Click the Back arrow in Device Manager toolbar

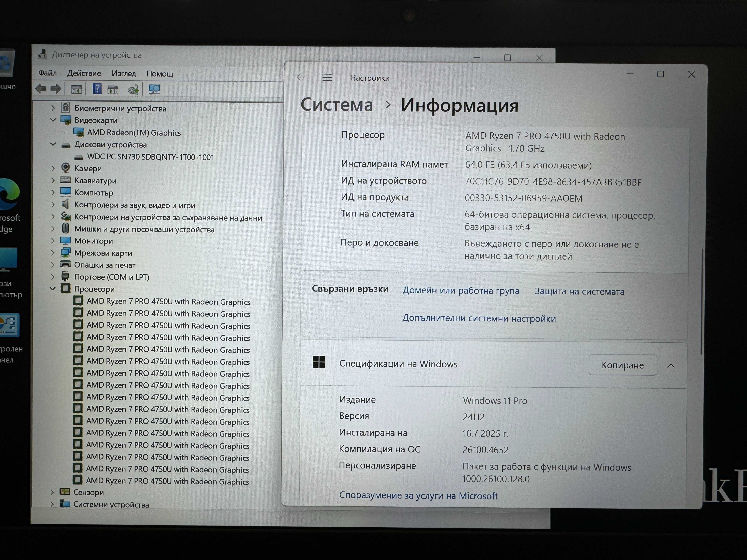[x=41, y=89]
